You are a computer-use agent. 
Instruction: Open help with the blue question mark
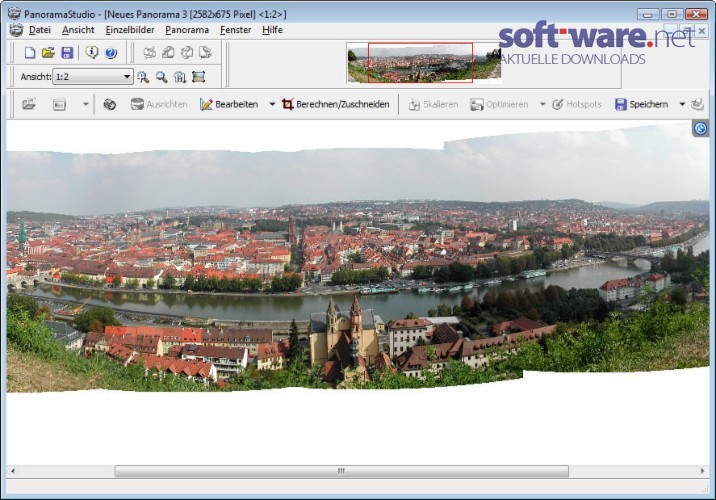(111, 53)
